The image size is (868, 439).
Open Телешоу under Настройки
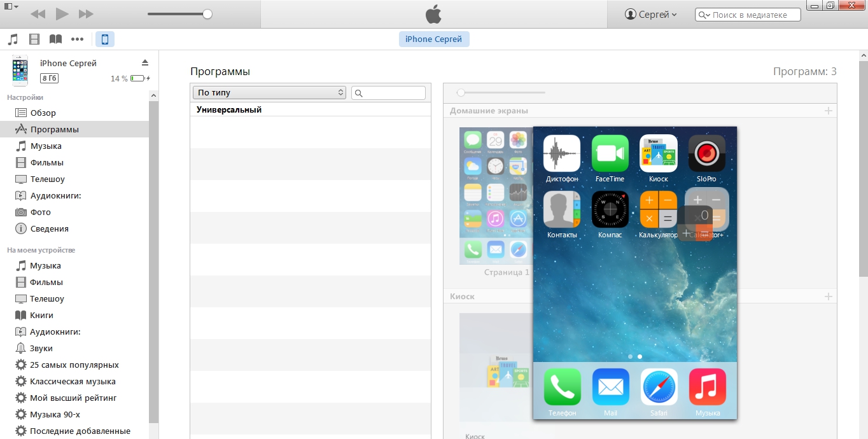(74, 179)
